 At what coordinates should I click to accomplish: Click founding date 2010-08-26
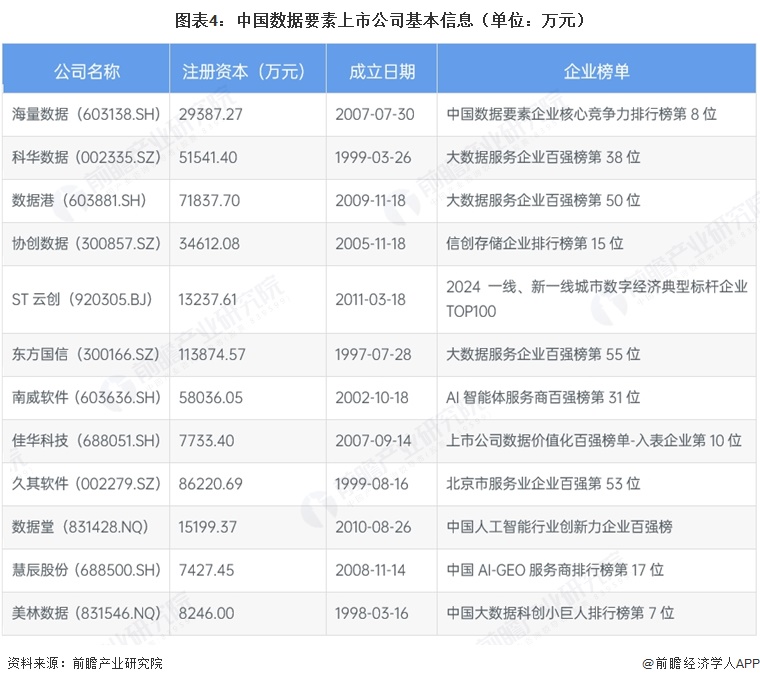pyautogui.click(x=373, y=527)
